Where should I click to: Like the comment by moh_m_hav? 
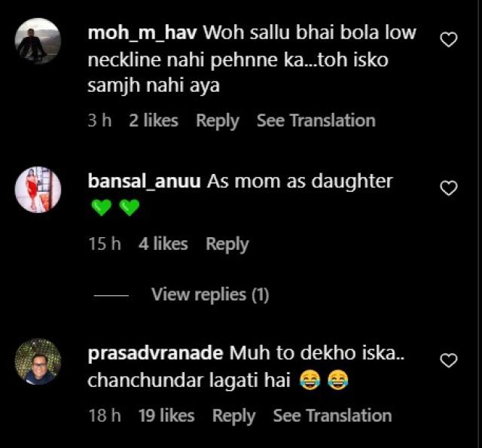click(x=448, y=40)
